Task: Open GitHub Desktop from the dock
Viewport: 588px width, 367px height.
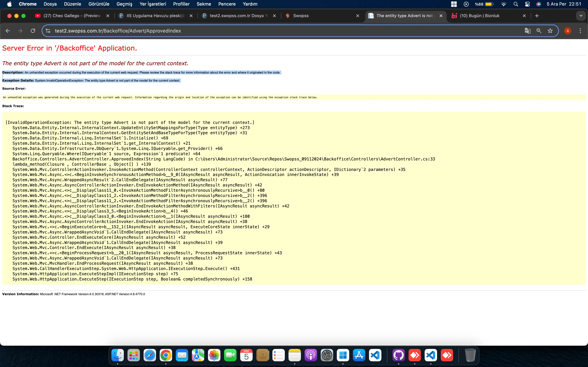Action: tap(398, 355)
